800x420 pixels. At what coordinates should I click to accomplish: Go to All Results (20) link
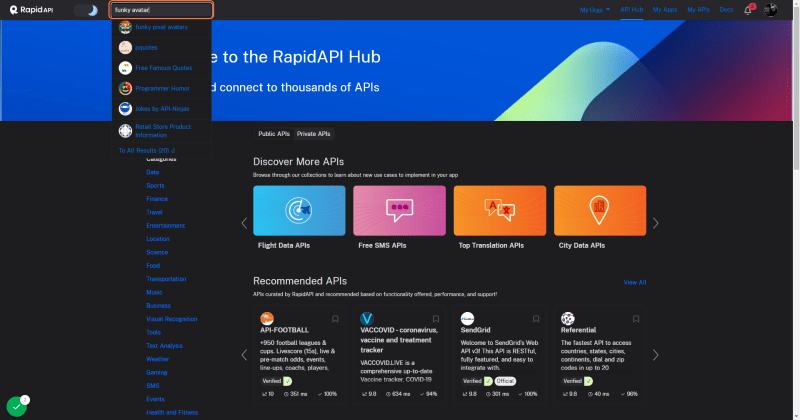[146, 151]
